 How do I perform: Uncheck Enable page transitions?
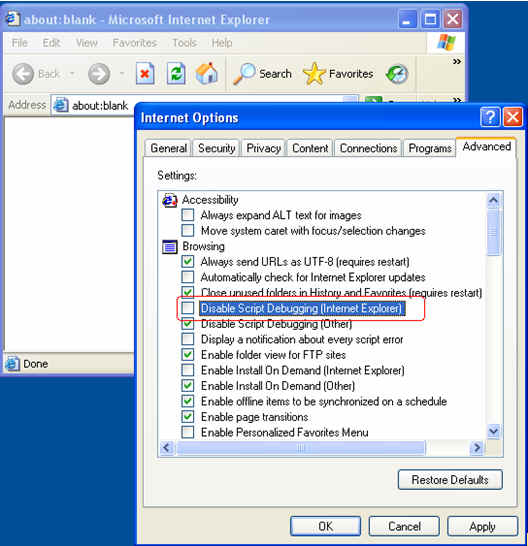click(188, 416)
